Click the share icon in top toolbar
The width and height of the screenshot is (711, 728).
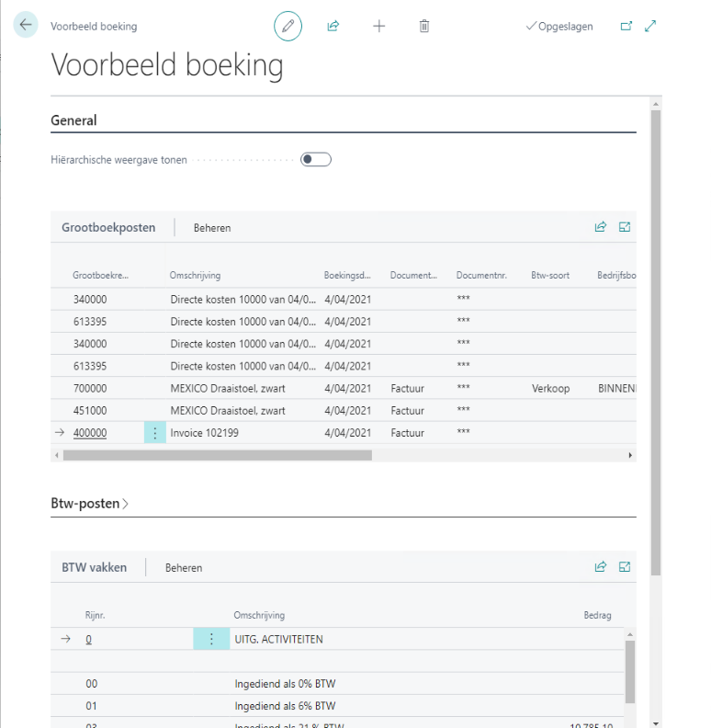pyautogui.click(x=333, y=27)
